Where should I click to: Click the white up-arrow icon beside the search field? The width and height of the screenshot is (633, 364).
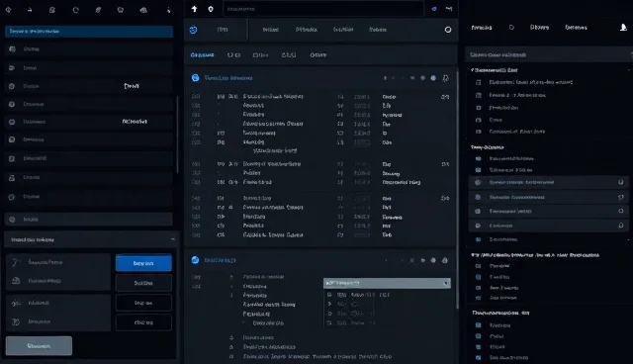(x=194, y=9)
